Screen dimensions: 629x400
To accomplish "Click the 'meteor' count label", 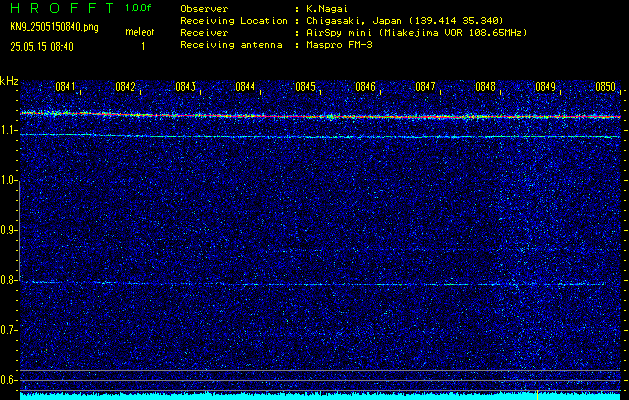I will (x=140, y=32).
